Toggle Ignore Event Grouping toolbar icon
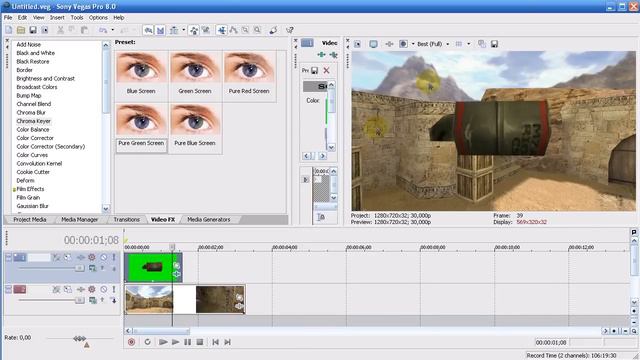 click(206, 30)
